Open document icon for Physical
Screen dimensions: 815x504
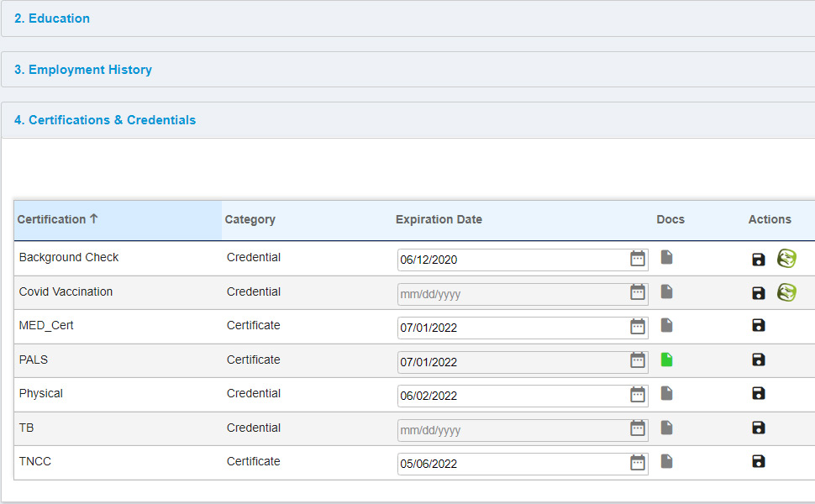point(667,393)
